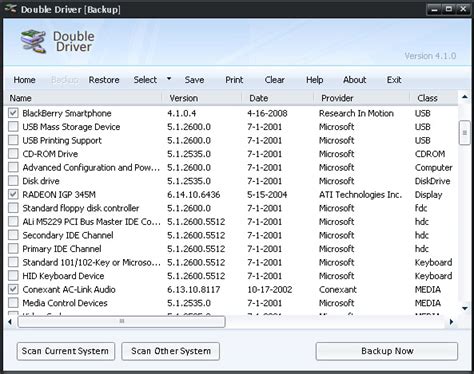The width and height of the screenshot is (474, 374).
Task: Check the Standard floppy disk controller checkbox
Action: [x=13, y=208]
